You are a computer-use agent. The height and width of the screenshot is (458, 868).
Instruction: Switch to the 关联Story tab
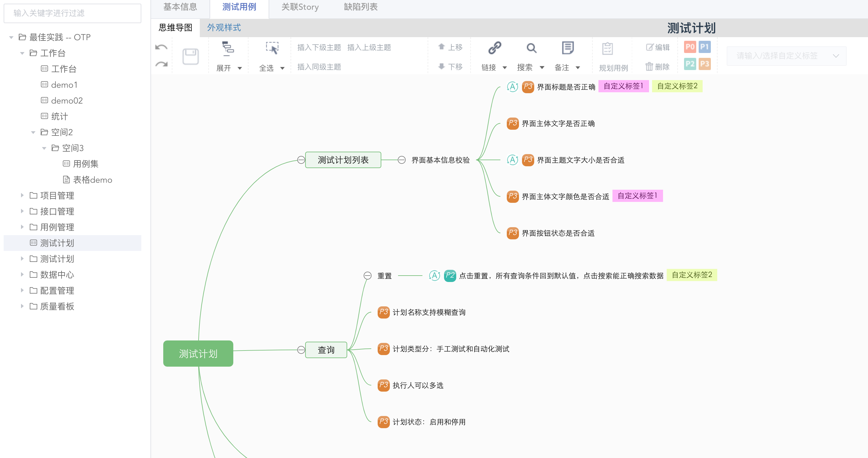(300, 7)
